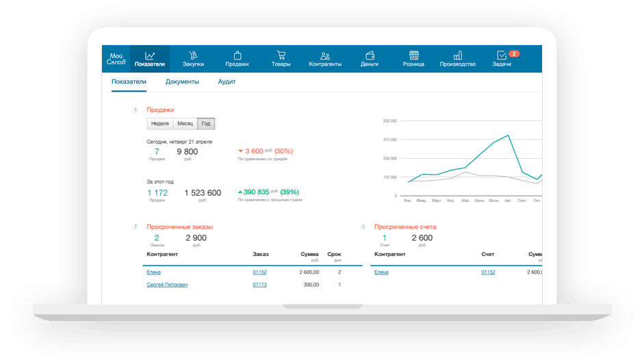The height and width of the screenshot is (362, 644).
Task: Click the 300,00 amount cell
Action: [x=311, y=285]
